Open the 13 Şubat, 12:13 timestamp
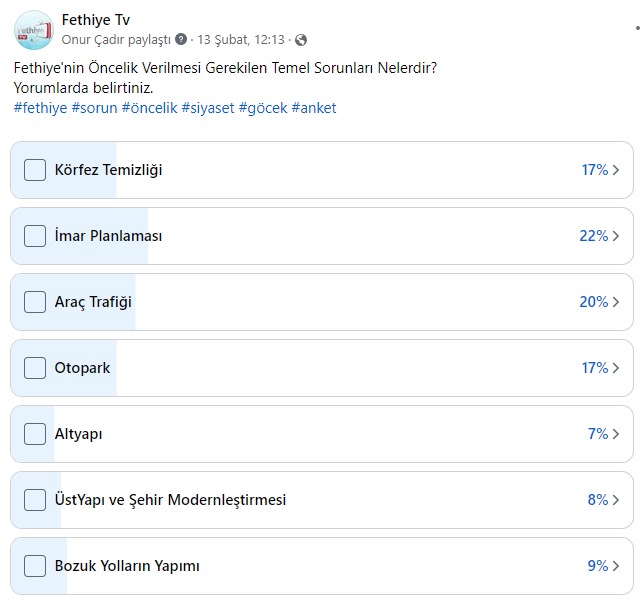This screenshot has height=602, width=641. click(242, 39)
